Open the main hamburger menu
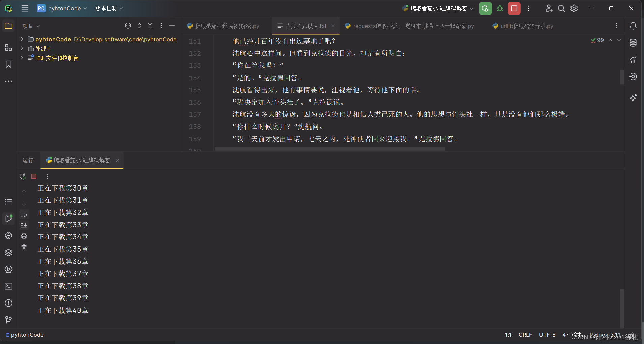This screenshot has width=644, height=344. click(25, 8)
